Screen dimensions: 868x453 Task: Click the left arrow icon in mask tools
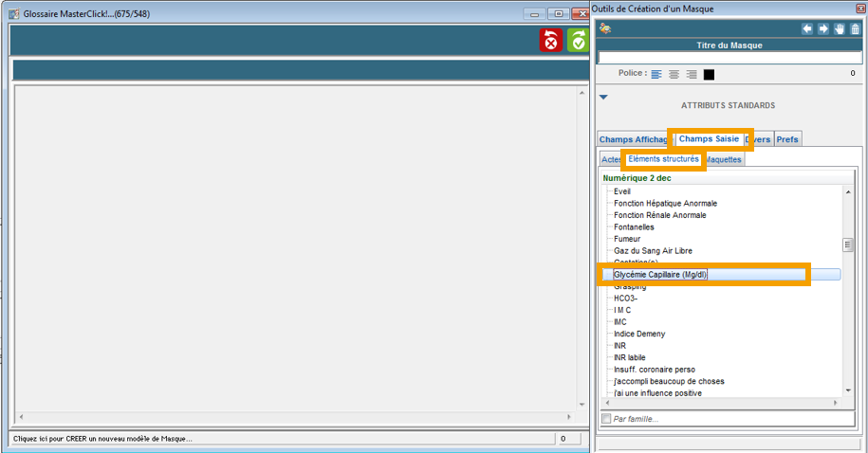[807, 29]
